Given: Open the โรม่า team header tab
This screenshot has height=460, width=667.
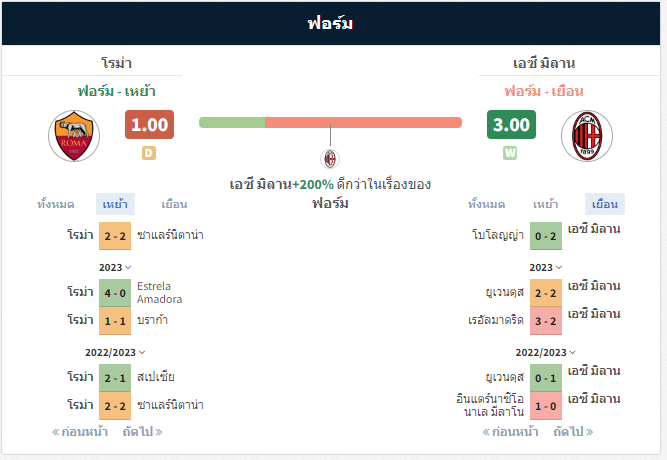Looking at the screenshot, I should coord(116,63).
